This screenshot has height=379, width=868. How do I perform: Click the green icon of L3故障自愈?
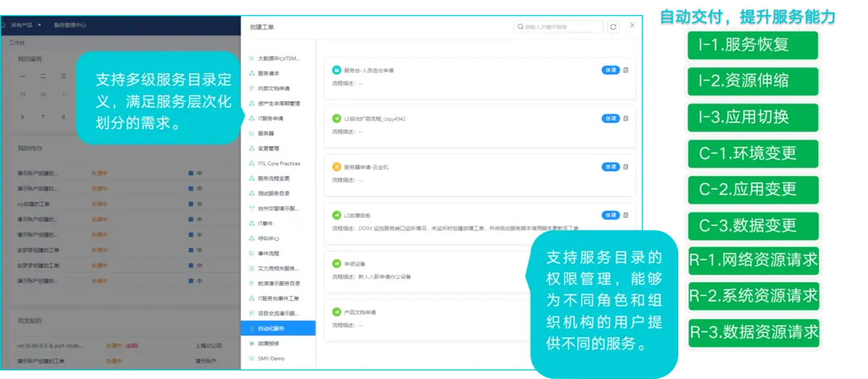click(337, 215)
